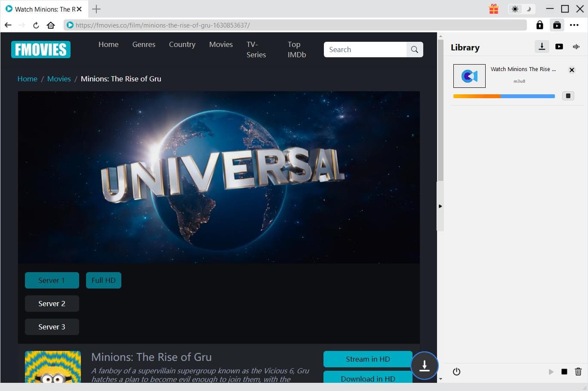Click the Universal video player

tap(219, 177)
